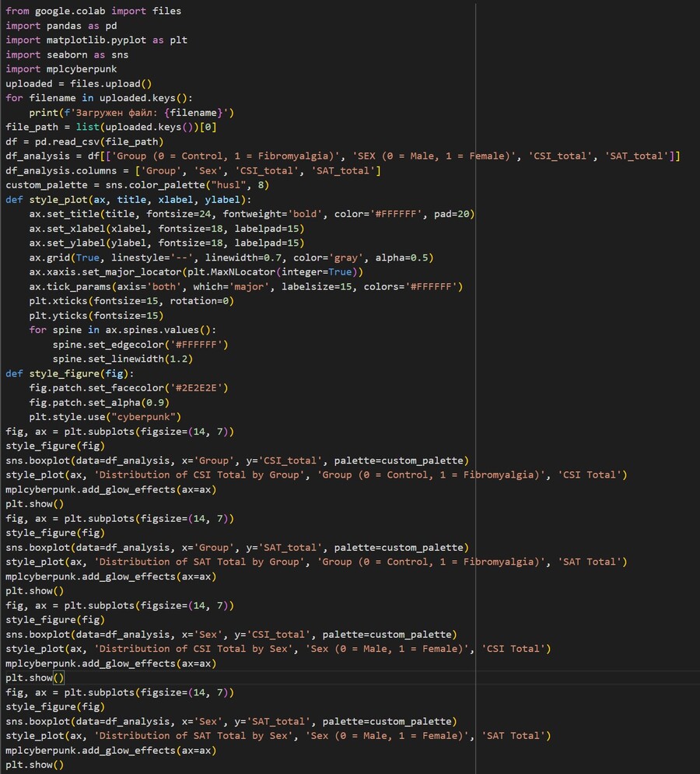
Task: Click the 'Загружен файл' print statement
Action: pos(131,113)
